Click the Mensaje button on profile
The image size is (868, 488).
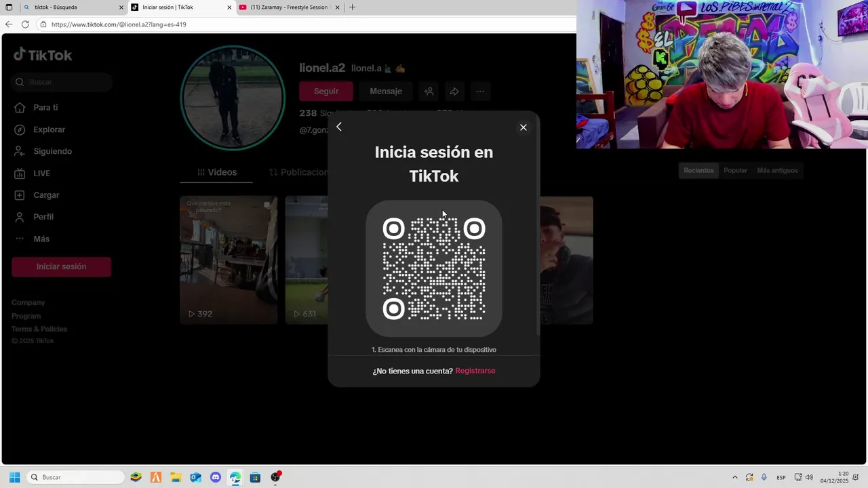(386, 91)
